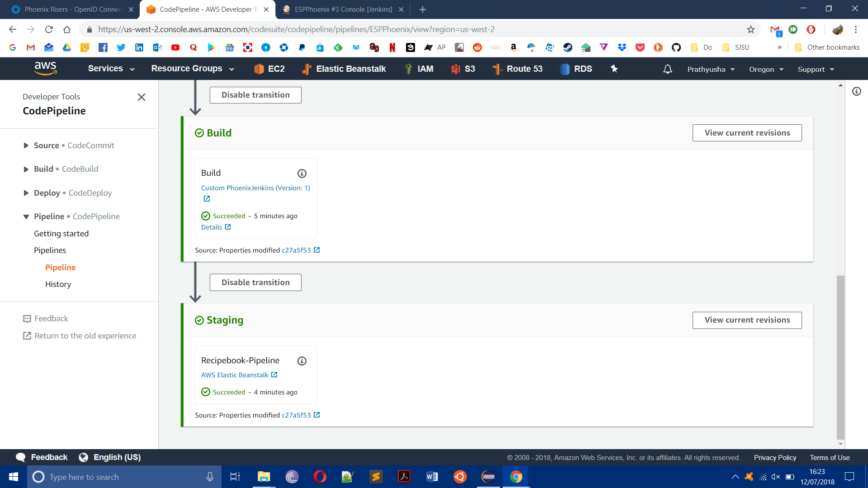Click the Recipebook-Pipeline info icon
868x488 pixels.
click(x=302, y=361)
